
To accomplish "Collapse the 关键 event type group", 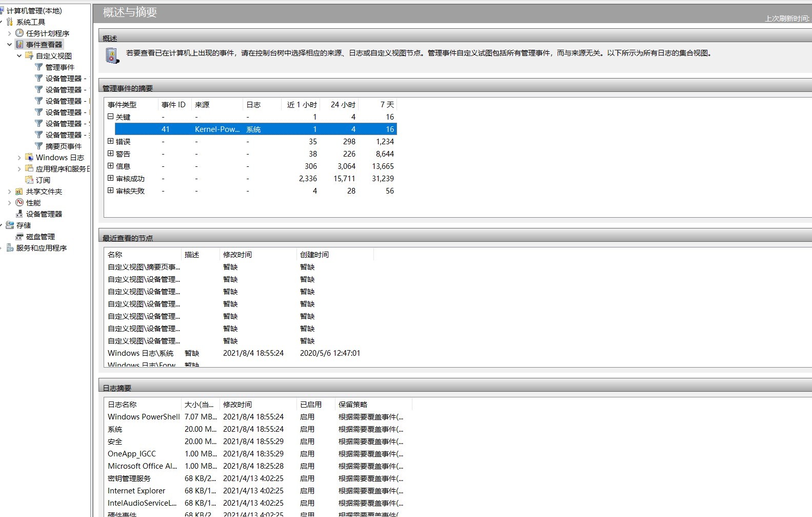I will [110, 117].
